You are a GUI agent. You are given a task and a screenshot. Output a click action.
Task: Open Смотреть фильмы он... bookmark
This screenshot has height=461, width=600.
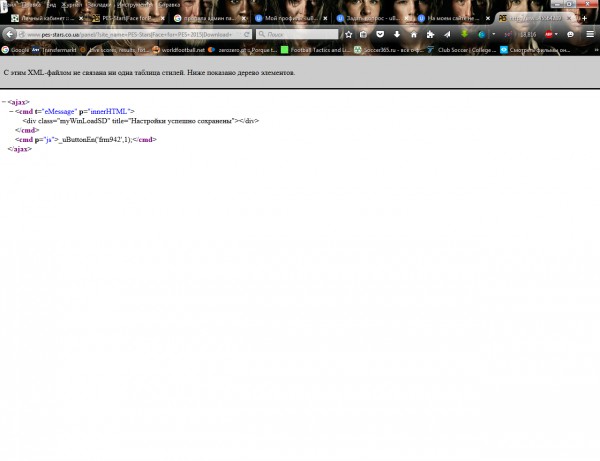[x=535, y=50]
